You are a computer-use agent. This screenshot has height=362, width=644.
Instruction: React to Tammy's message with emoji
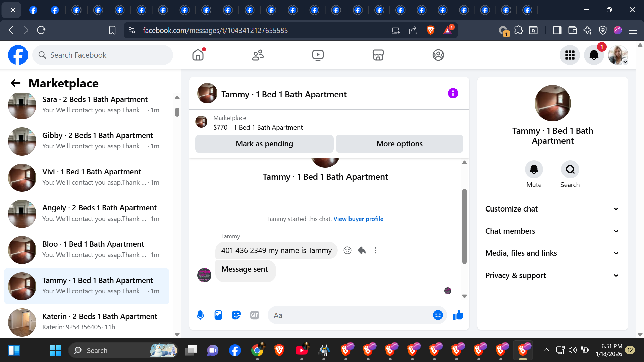point(347,250)
